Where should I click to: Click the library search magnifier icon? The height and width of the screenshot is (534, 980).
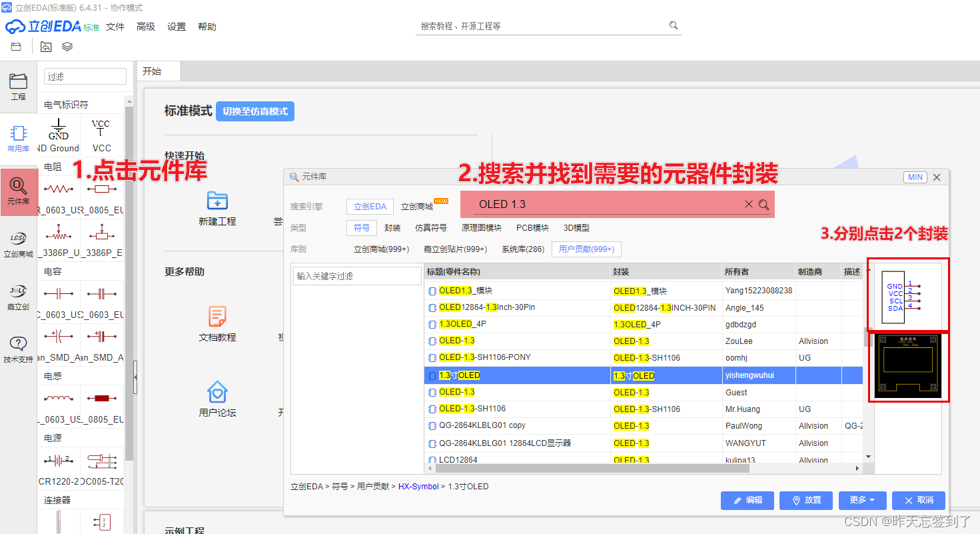pyautogui.click(x=763, y=205)
